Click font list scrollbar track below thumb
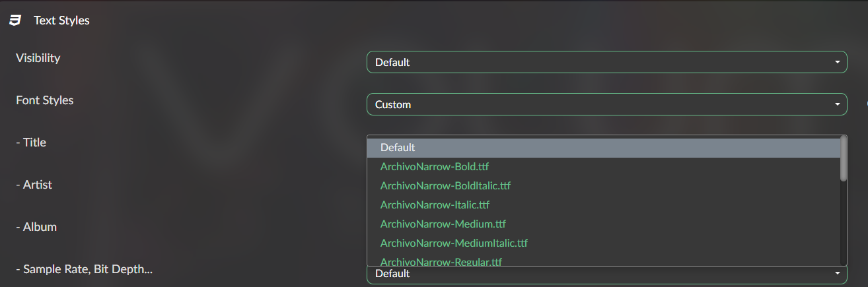Viewport: 868px width, 287px height. [x=843, y=224]
